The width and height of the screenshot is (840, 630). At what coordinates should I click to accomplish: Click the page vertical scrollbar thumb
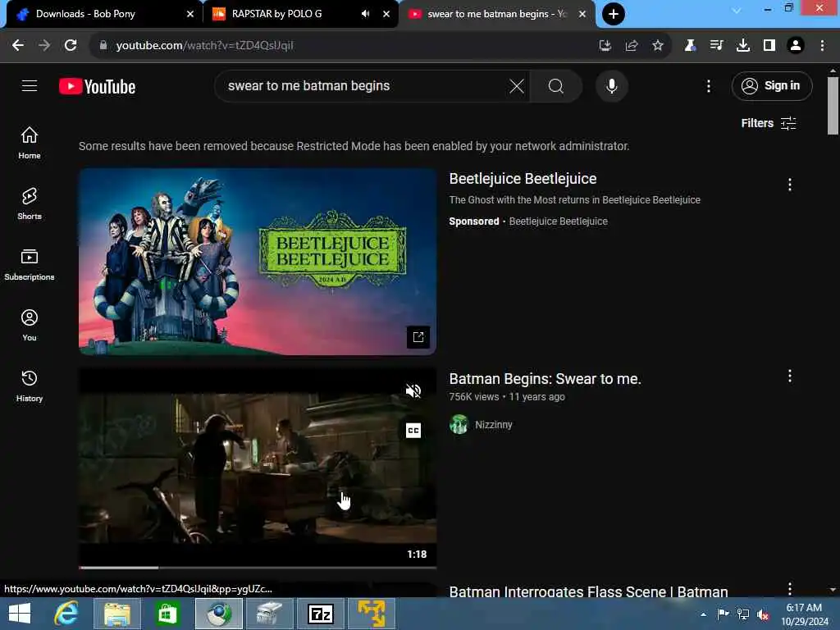coord(833,106)
